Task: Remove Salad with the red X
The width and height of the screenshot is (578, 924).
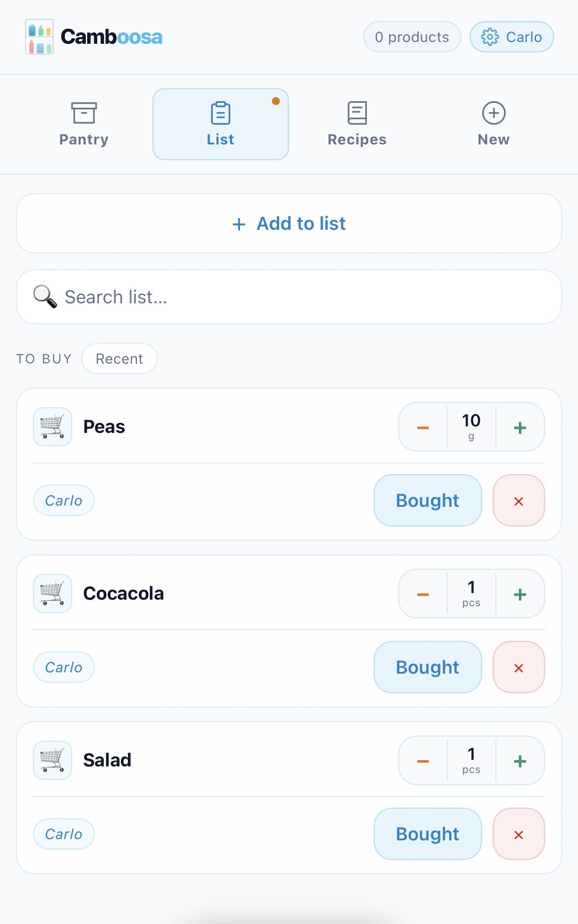Action: [518, 834]
